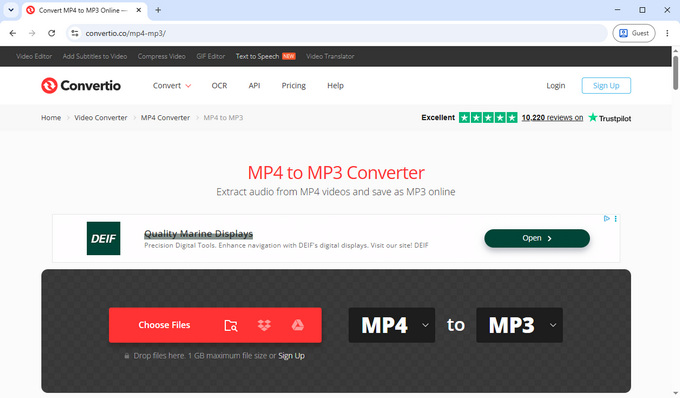Go forward using the browser forward arrow
Screen dimensions: 680x398
(32, 33)
